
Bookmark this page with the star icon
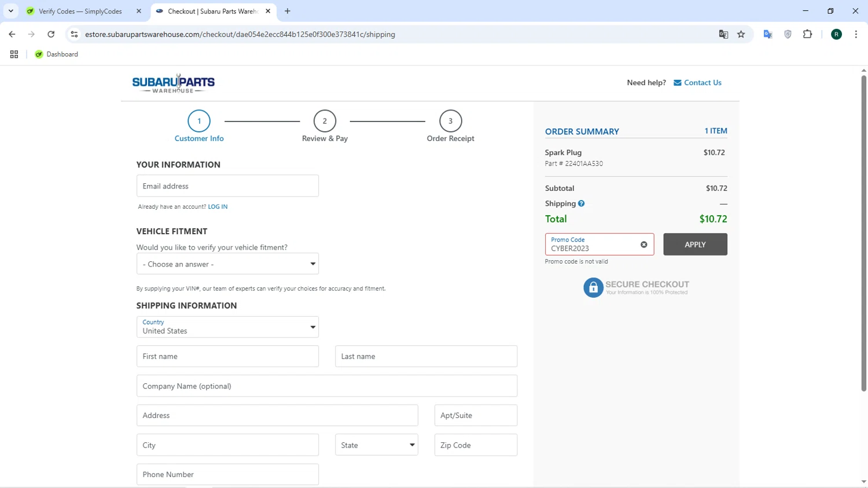point(741,34)
